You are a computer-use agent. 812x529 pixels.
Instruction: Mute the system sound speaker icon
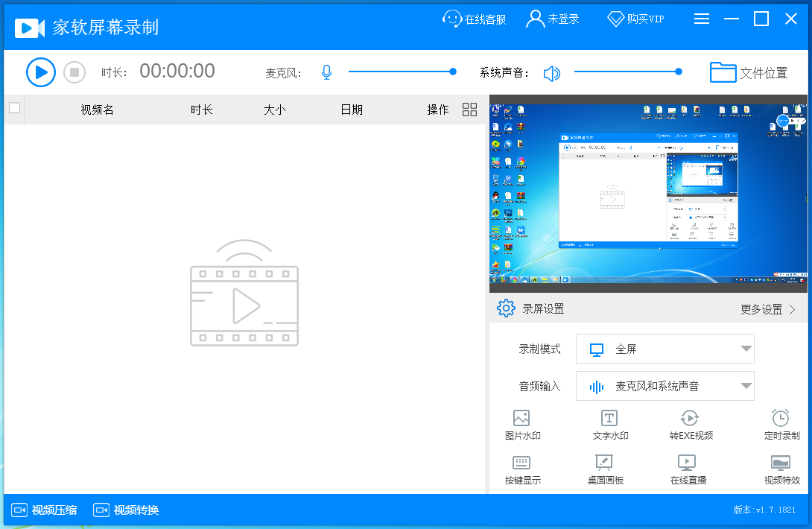click(x=551, y=73)
